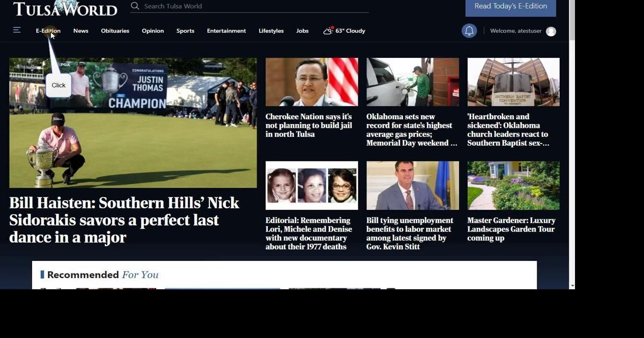The width and height of the screenshot is (644, 338).
Task: Click the search magnifier icon
Action: [135, 6]
